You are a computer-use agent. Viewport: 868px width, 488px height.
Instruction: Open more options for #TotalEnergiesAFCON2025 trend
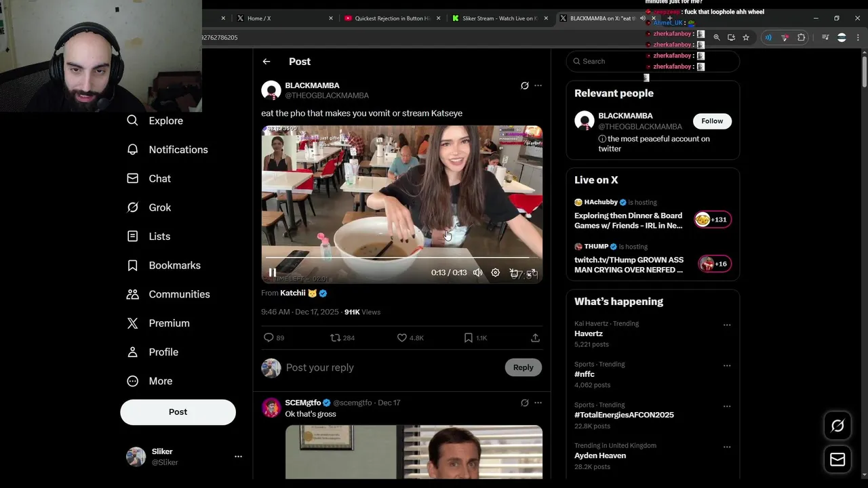(x=727, y=406)
